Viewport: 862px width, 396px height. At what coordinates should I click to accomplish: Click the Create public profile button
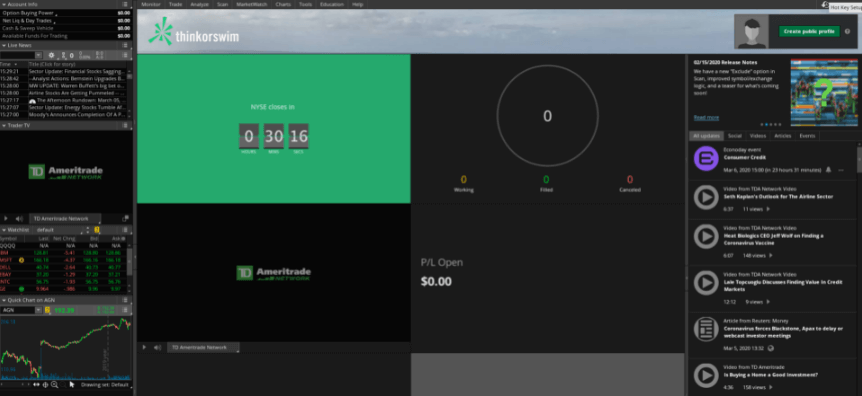809,31
